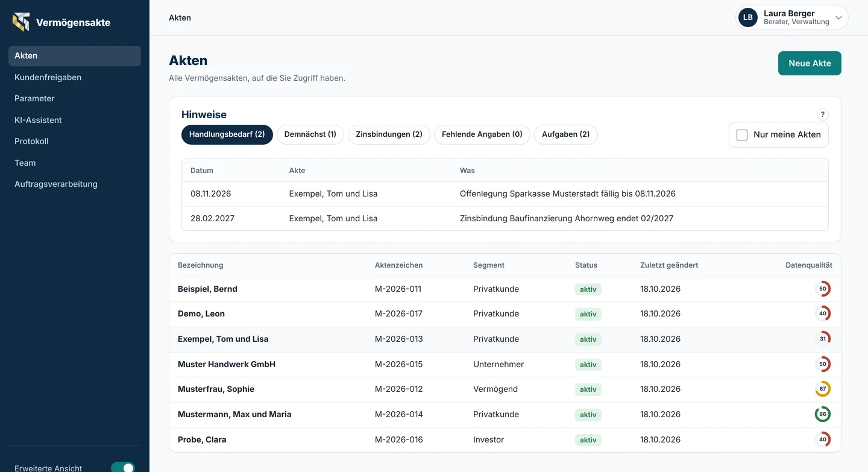Click the aktiv status badge for Demo, Leon
Image resolution: width=868 pixels, height=472 pixels.
click(588, 314)
